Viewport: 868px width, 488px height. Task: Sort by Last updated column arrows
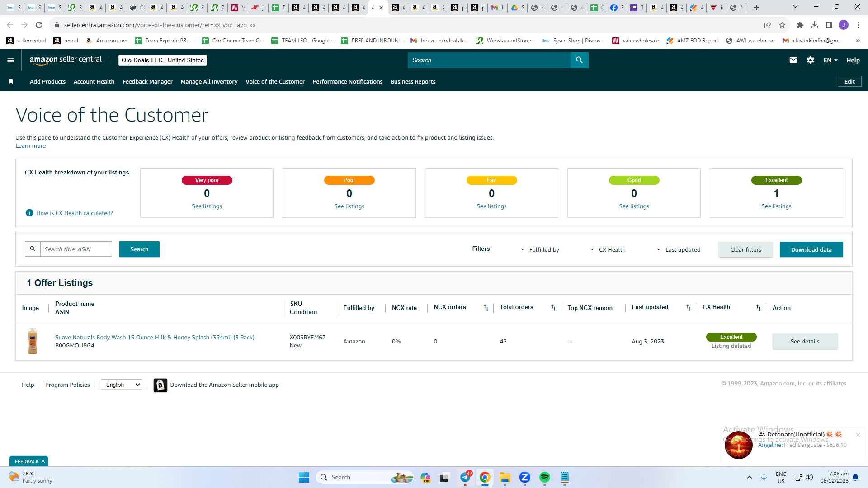click(689, 308)
